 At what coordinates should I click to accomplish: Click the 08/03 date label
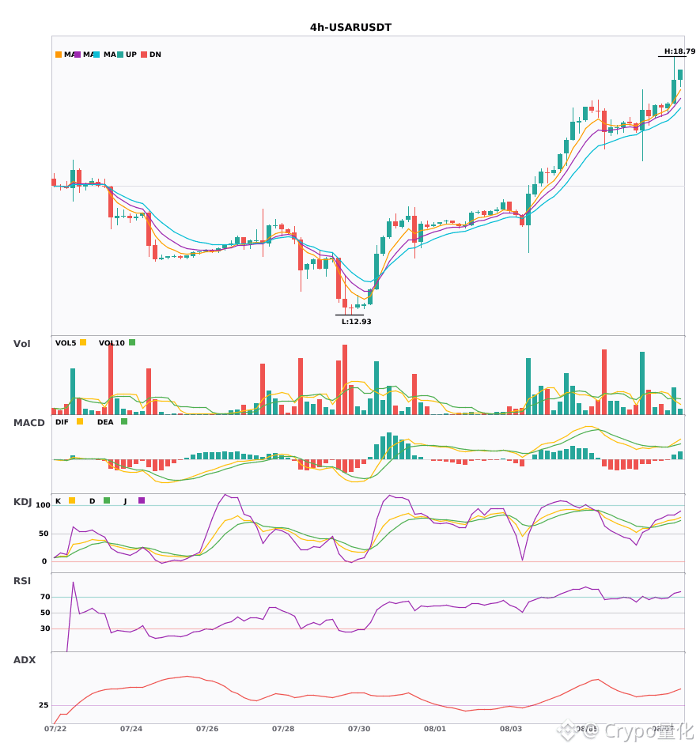pos(511,729)
